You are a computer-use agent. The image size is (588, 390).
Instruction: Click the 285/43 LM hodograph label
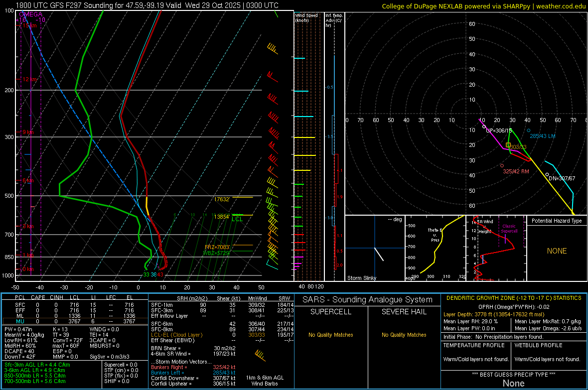click(542, 136)
